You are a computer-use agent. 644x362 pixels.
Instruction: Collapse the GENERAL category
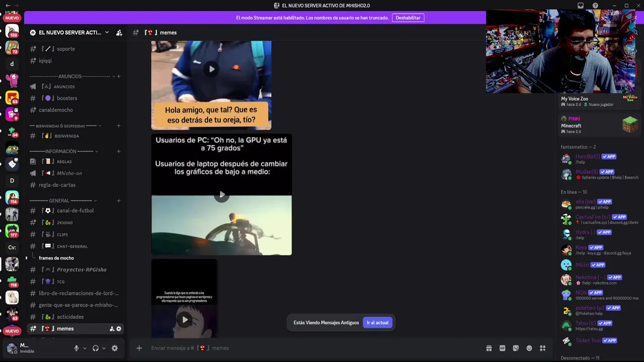pyautogui.click(x=63, y=201)
